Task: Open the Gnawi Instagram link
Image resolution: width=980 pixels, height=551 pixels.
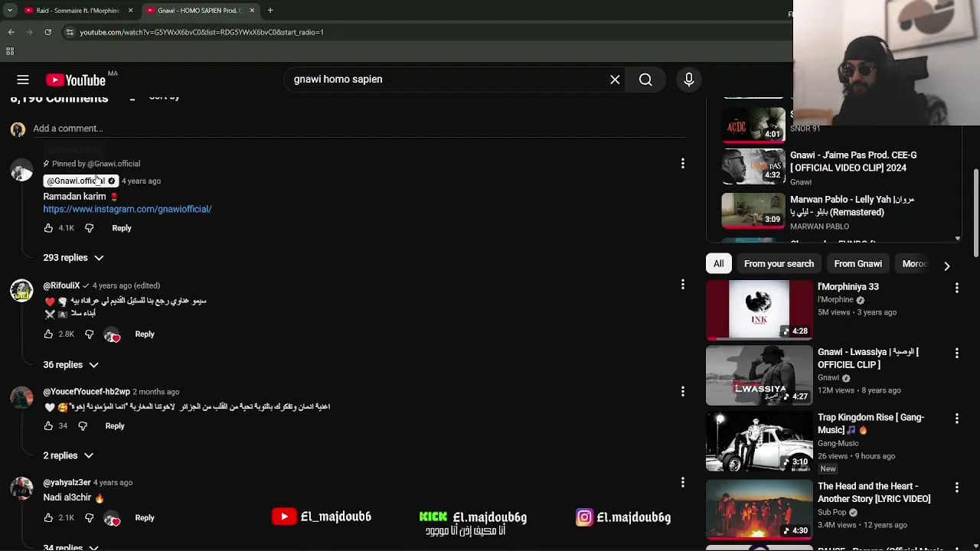Action: [x=127, y=209]
